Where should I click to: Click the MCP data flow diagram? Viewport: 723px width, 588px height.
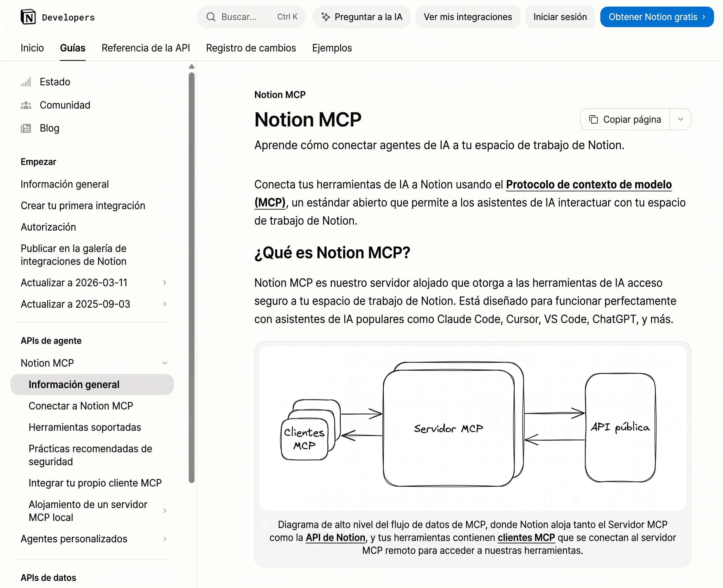click(473, 428)
